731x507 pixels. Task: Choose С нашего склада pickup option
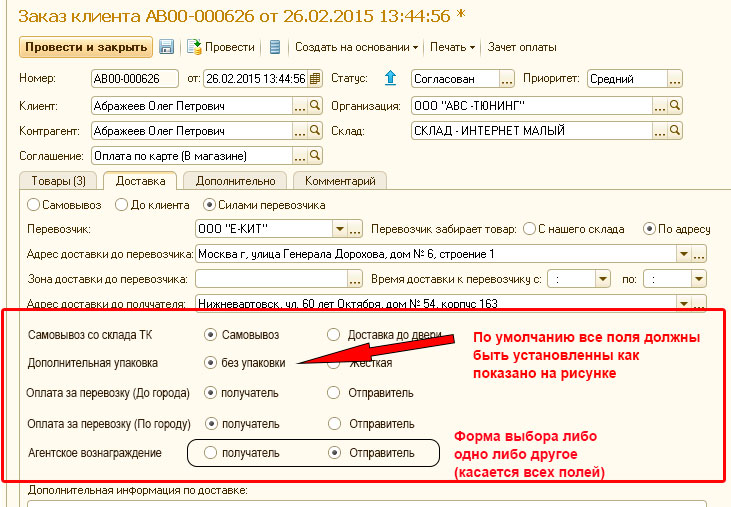[530, 229]
